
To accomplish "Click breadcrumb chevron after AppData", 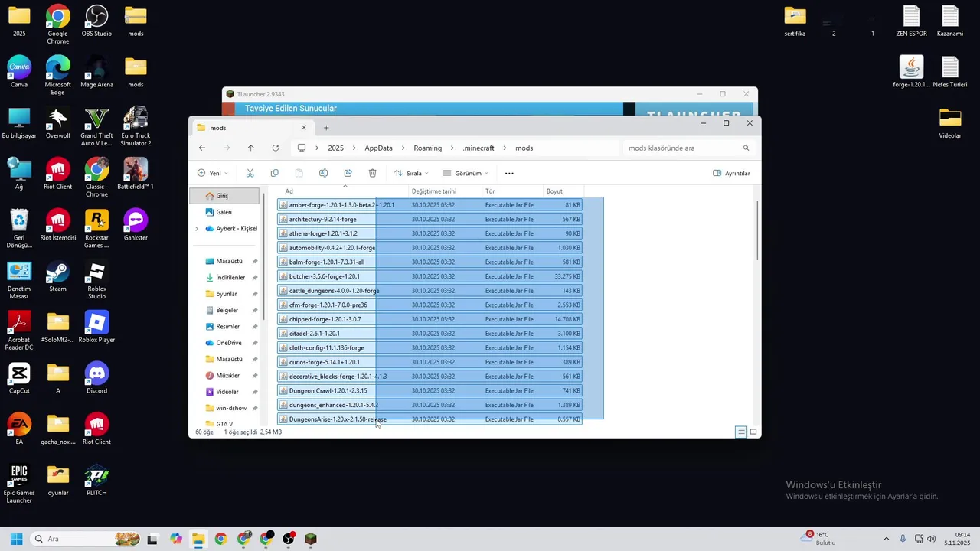I will [x=403, y=148].
